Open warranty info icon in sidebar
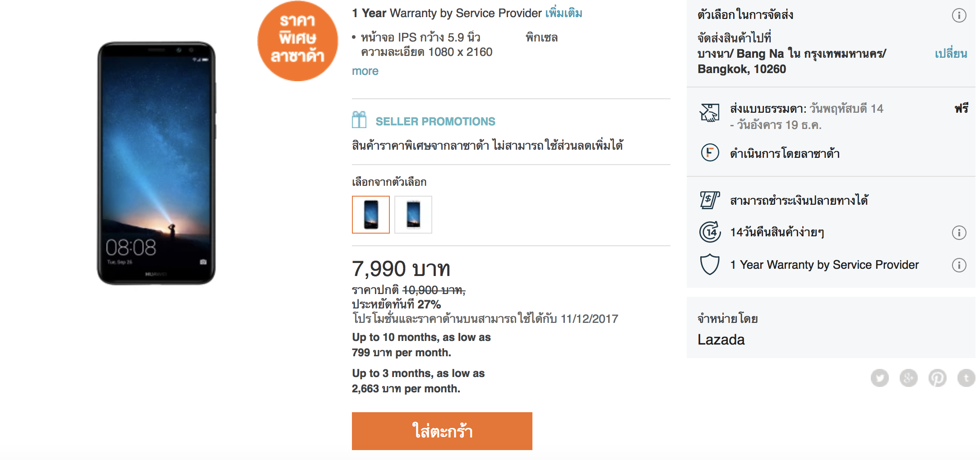Image resolution: width=980 pixels, height=460 pixels. coord(959,265)
